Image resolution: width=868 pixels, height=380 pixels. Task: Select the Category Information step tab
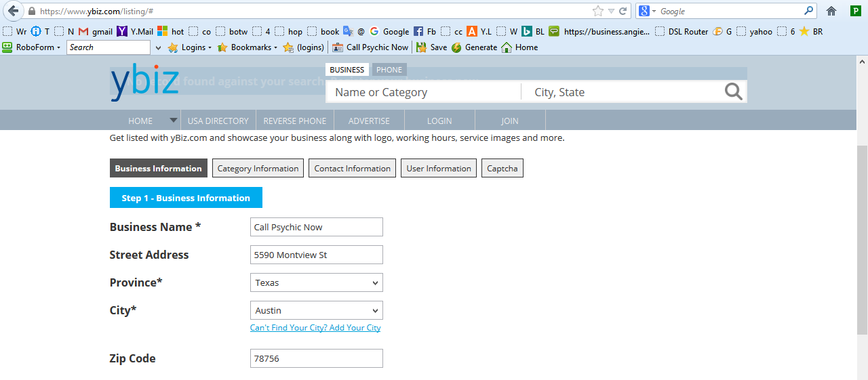[258, 168]
